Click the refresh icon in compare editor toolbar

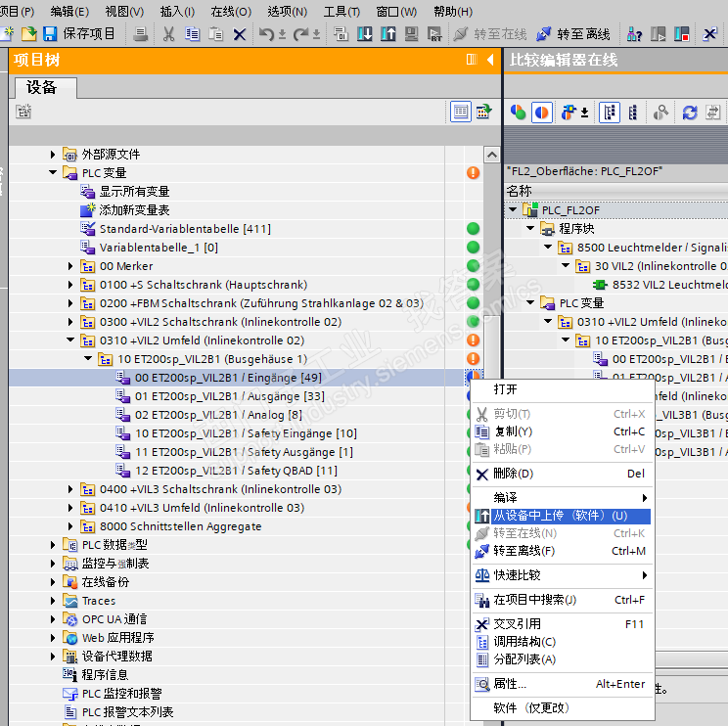pos(690,113)
